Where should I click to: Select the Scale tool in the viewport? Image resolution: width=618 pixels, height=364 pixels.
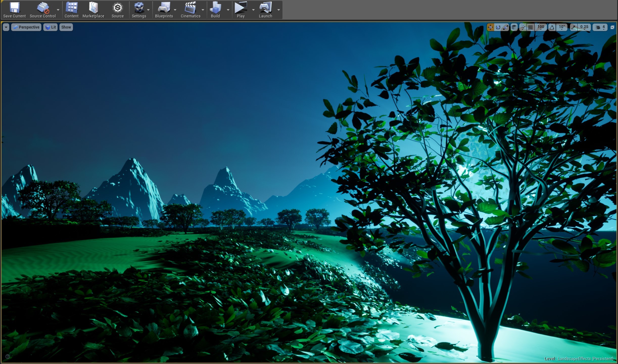click(x=505, y=27)
